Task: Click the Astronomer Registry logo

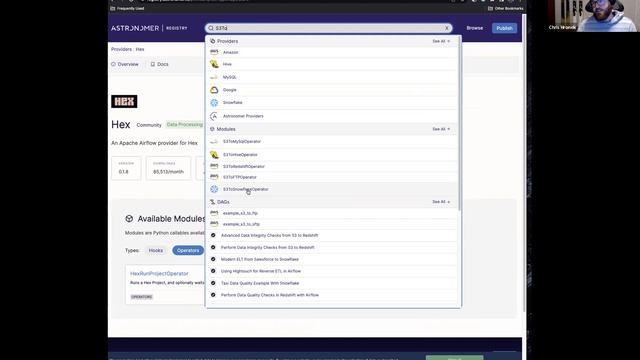Action: point(149,28)
